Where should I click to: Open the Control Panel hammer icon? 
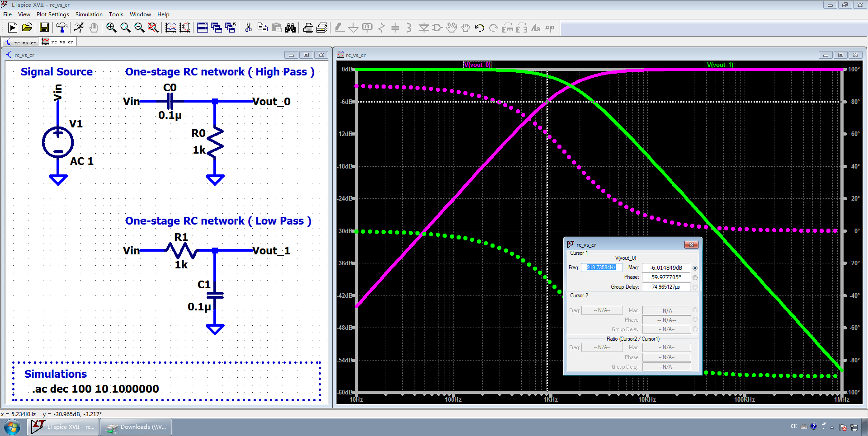coord(61,28)
